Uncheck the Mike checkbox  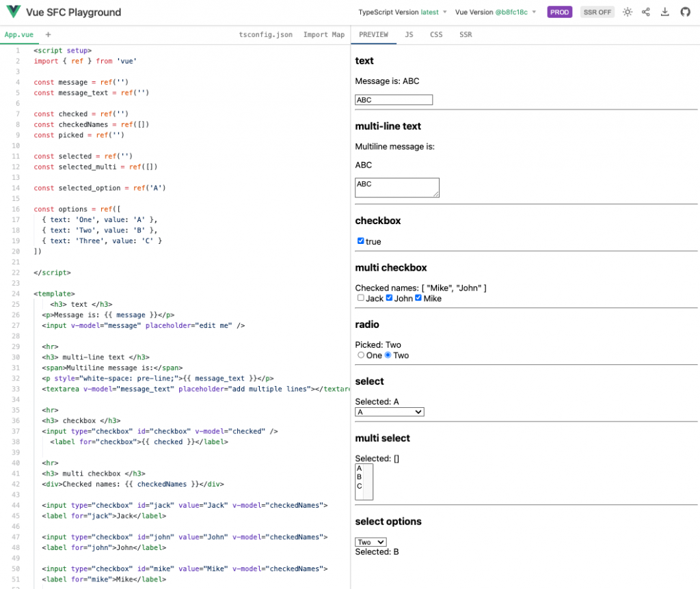click(418, 298)
